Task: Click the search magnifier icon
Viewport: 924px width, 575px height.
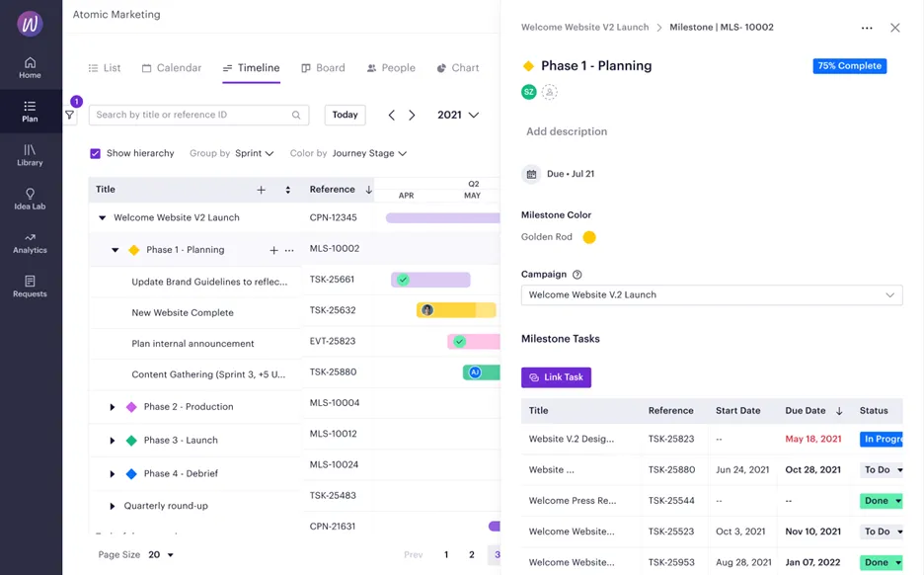Action: tap(296, 115)
